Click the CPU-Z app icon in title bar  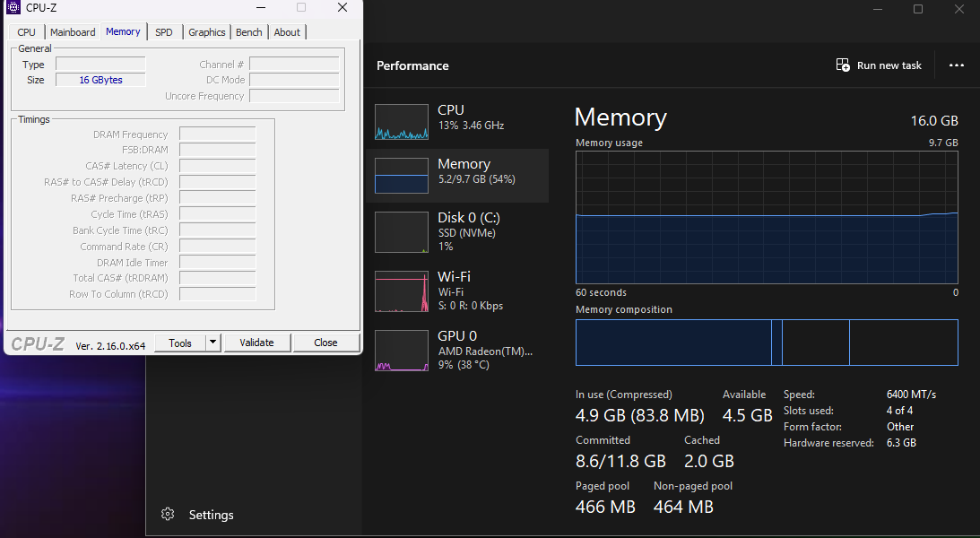click(x=13, y=8)
